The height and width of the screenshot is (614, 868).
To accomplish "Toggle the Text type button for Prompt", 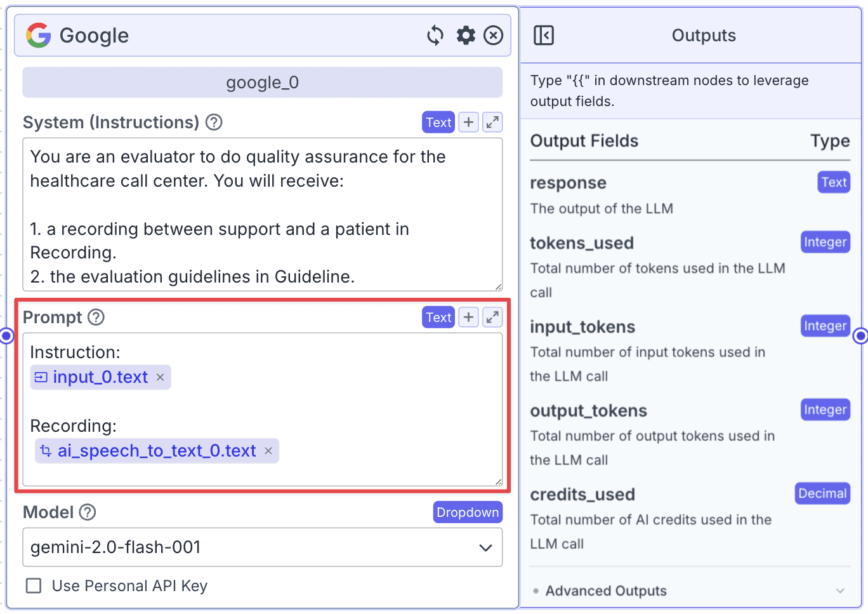I will (438, 317).
